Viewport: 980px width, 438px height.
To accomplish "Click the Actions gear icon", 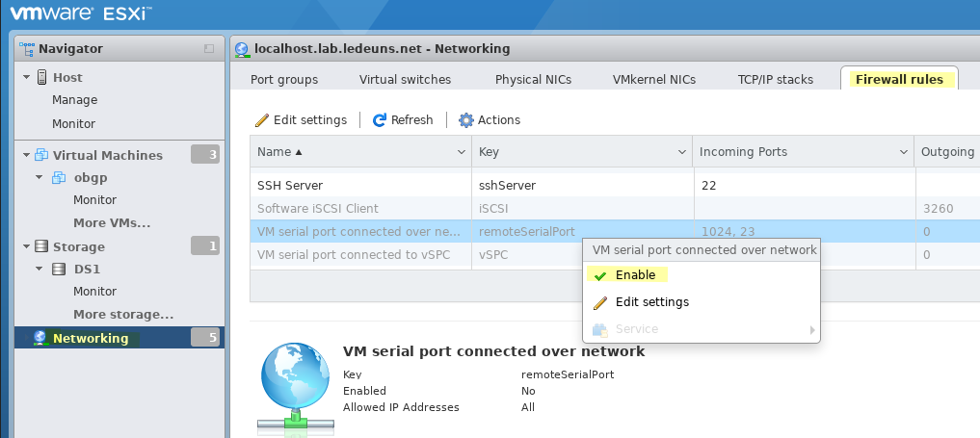I will pyautogui.click(x=466, y=119).
